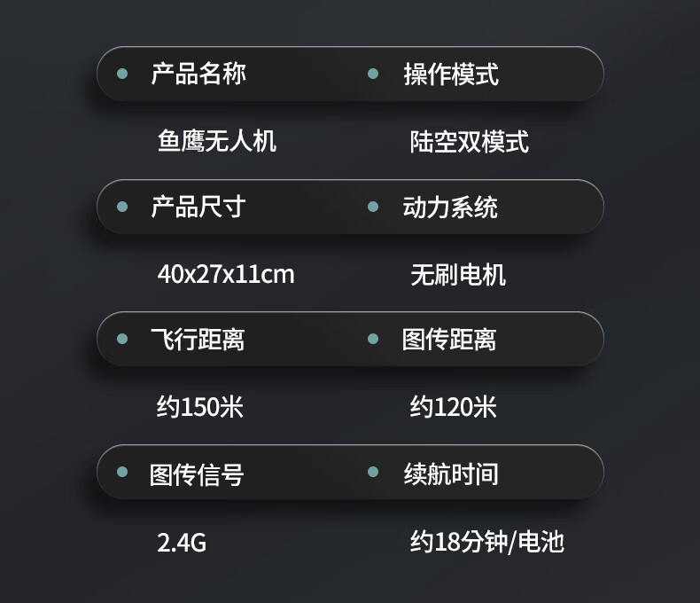The height and width of the screenshot is (603, 700).
Task: Click the teal dot beside 动力系统
Action: coord(373,207)
